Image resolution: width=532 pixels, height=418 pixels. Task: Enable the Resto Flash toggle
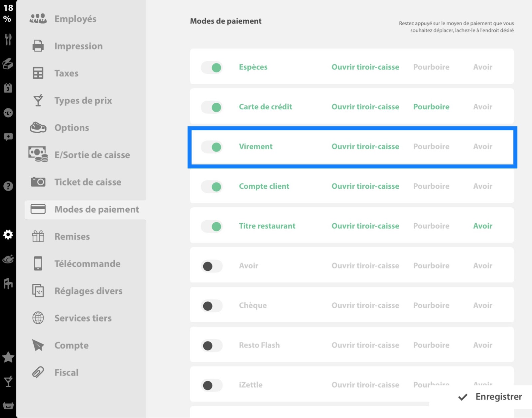211,346
